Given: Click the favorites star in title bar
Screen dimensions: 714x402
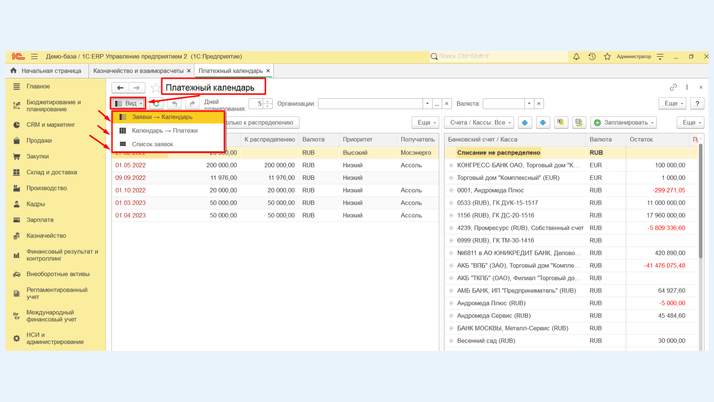Looking at the screenshot, I should (x=607, y=57).
